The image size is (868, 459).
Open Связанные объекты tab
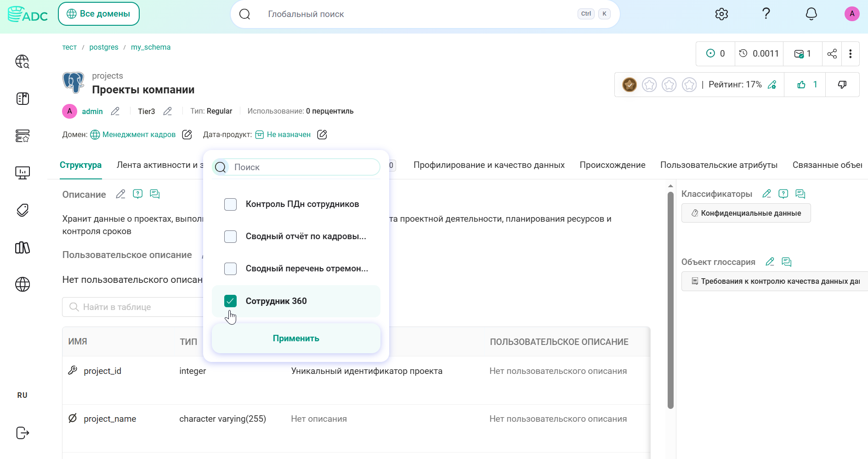click(827, 165)
